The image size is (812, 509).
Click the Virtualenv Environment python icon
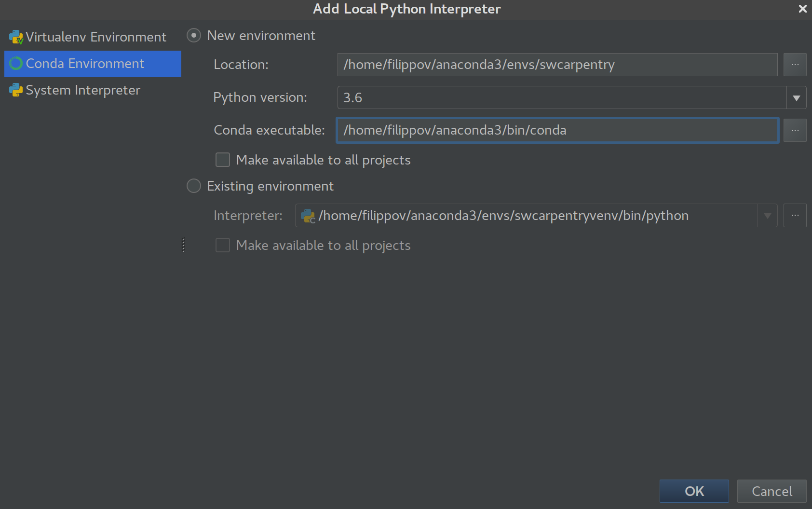(16, 37)
